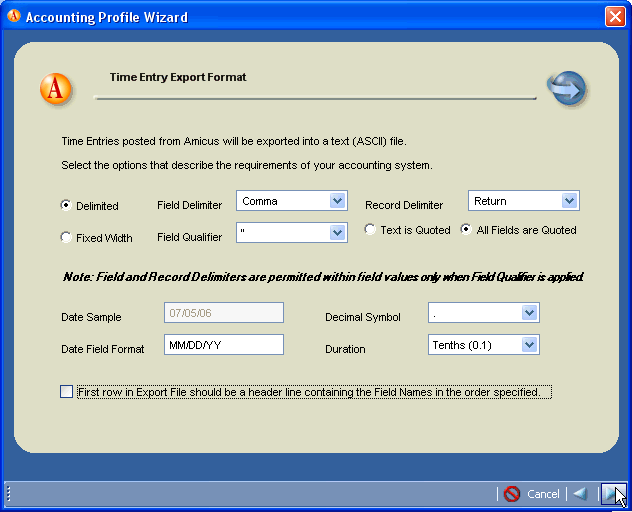Enable the header line first row checkbox
Screen dimensions: 632x512
pyautogui.click(x=67, y=392)
